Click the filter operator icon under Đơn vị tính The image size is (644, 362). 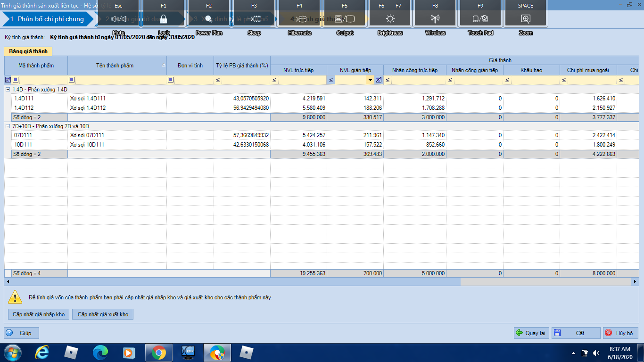(x=171, y=80)
